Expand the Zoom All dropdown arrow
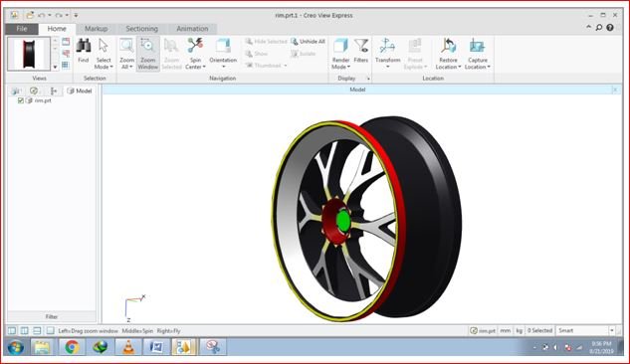Image resolution: width=630 pixels, height=364 pixels. 131,67
